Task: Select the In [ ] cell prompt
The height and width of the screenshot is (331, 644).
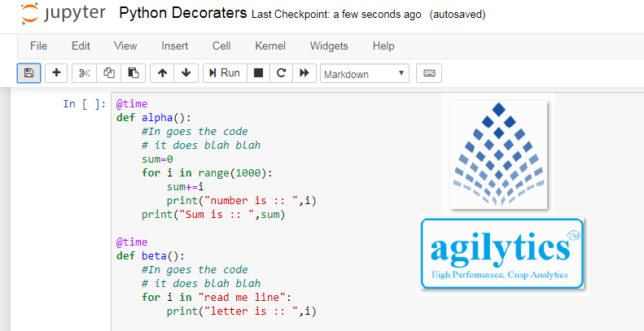Action: click(x=84, y=104)
